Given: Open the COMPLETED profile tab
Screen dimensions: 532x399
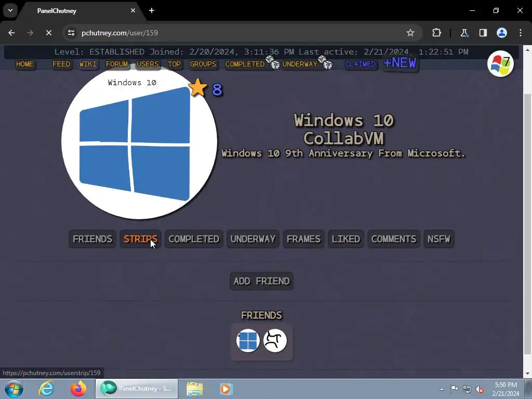Looking at the screenshot, I should pyautogui.click(x=194, y=239).
